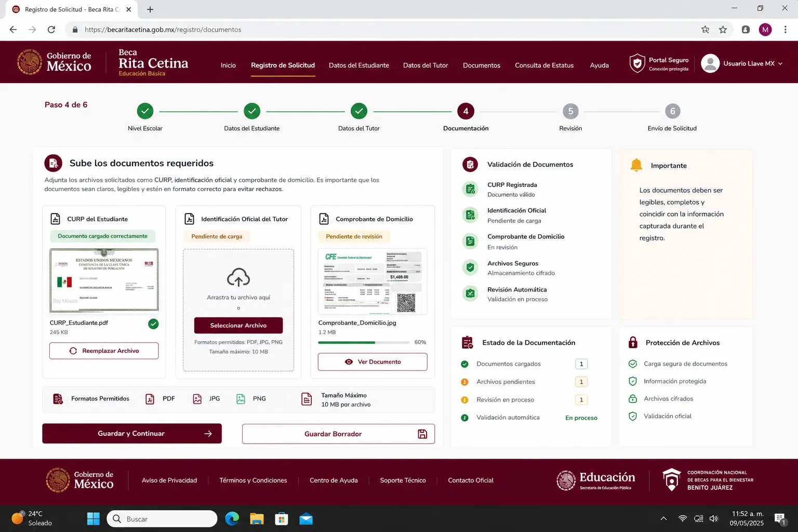Click completed step Nivel Escolar checkmark

(x=145, y=111)
